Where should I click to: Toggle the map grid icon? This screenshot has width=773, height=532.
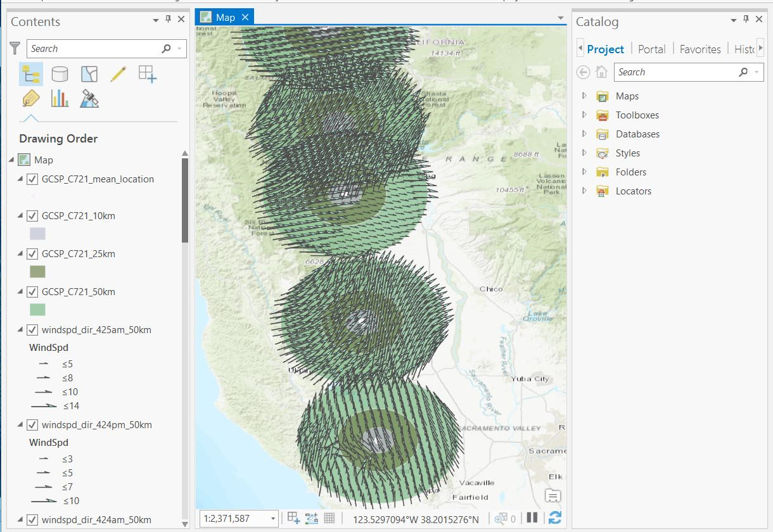(329, 518)
